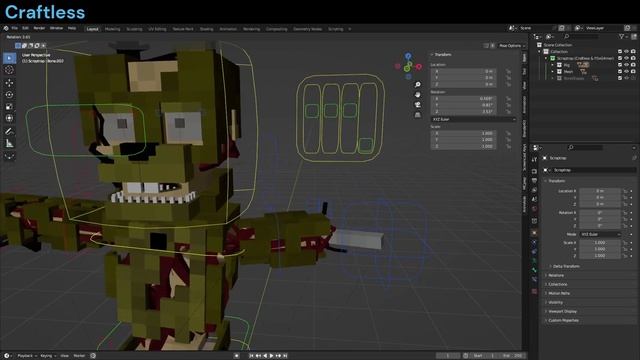
Task: Click the viewport pan hand icon
Action: [418, 95]
